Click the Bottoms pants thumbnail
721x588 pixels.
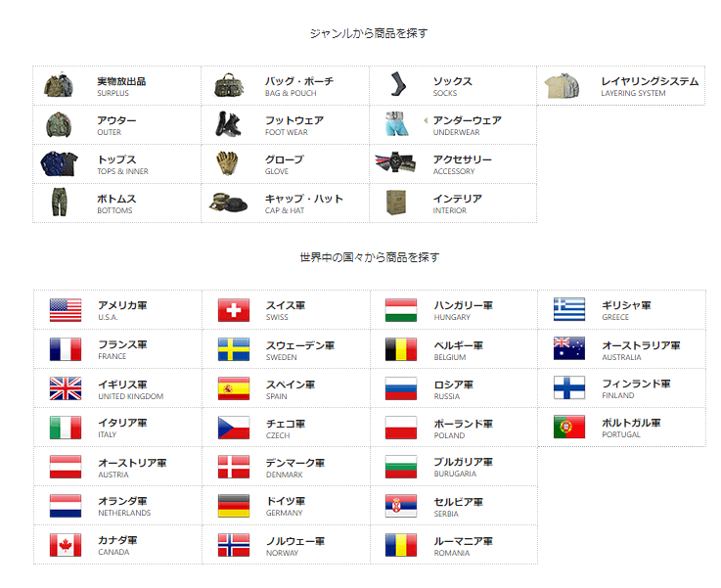click(x=60, y=203)
